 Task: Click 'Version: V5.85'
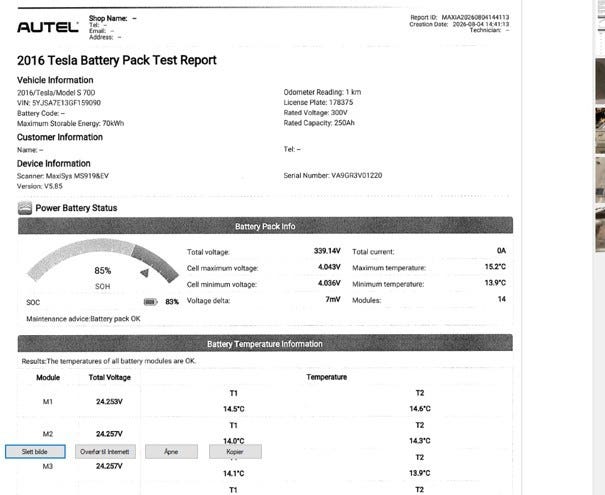tap(40, 186)
